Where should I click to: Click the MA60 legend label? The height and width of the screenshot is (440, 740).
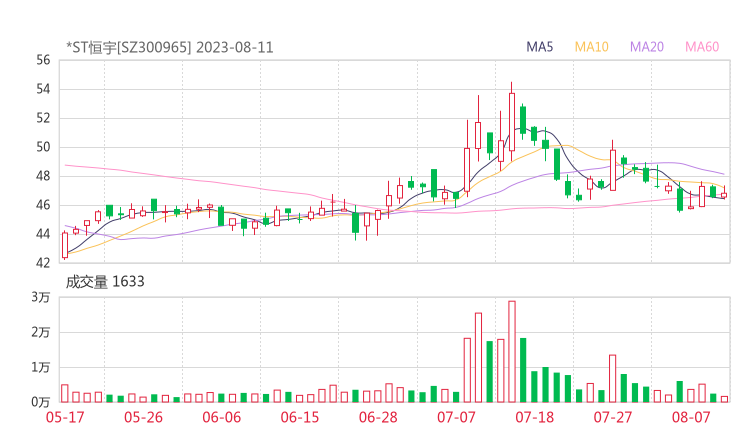click(702, 47)
